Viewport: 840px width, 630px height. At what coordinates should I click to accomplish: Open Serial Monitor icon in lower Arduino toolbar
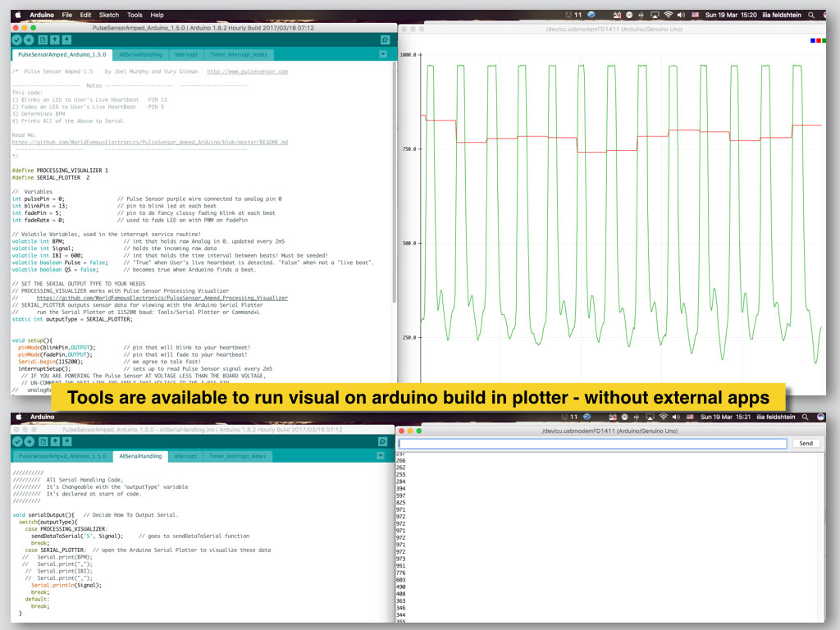(x=382, y=441)
